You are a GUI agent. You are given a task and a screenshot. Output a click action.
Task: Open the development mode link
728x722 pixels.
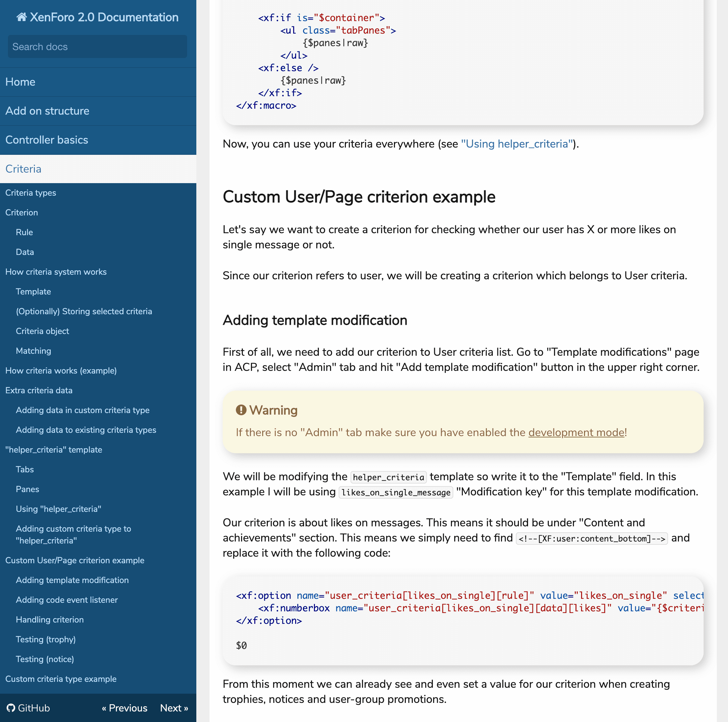pos(576,432)
